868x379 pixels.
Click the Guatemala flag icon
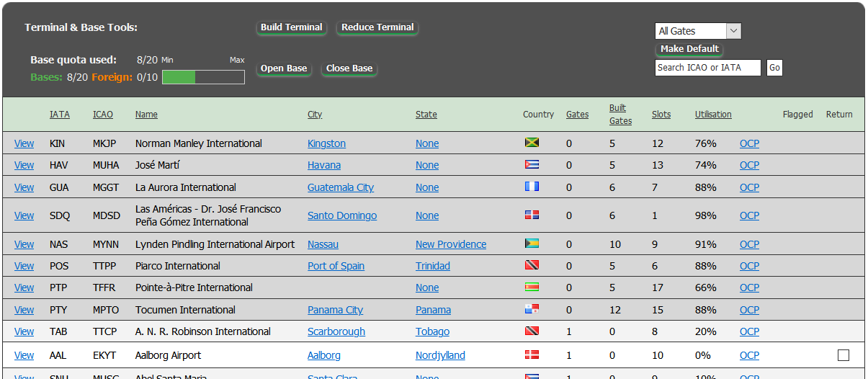tap(532, 187)
